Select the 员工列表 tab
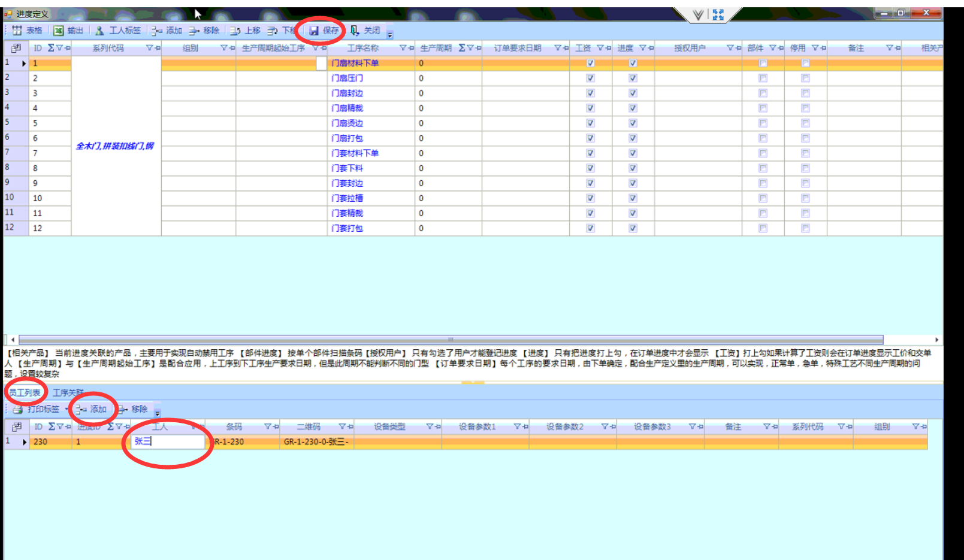Viewport: 964px width, 560px height. 25,393
